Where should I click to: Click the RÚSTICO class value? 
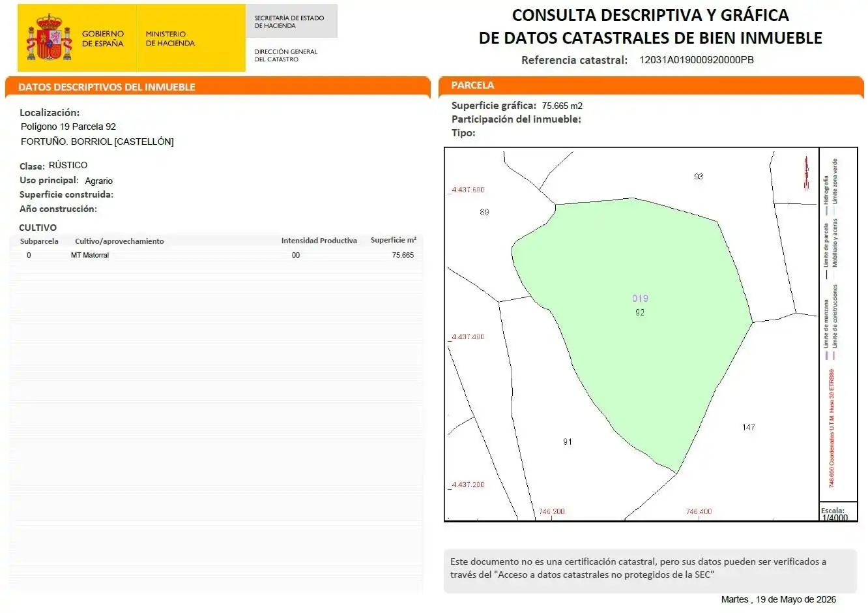coord(68,165)
